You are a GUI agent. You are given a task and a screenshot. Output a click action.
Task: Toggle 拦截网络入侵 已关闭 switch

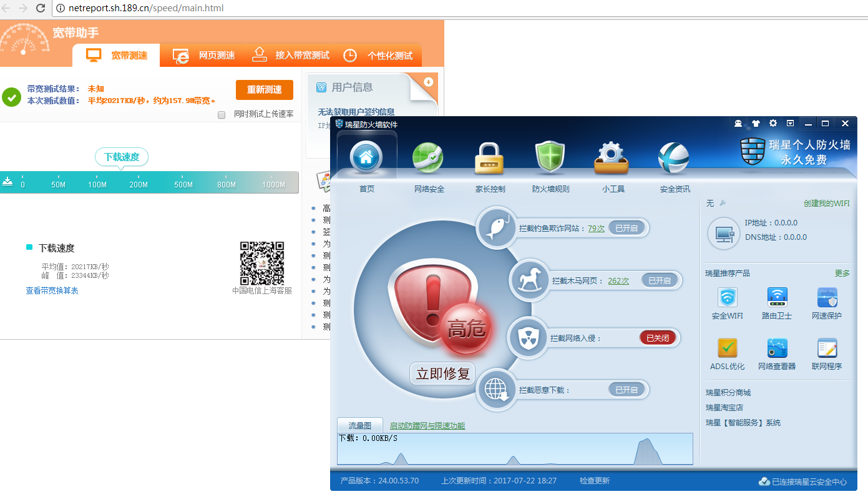[x=658, y=338]
